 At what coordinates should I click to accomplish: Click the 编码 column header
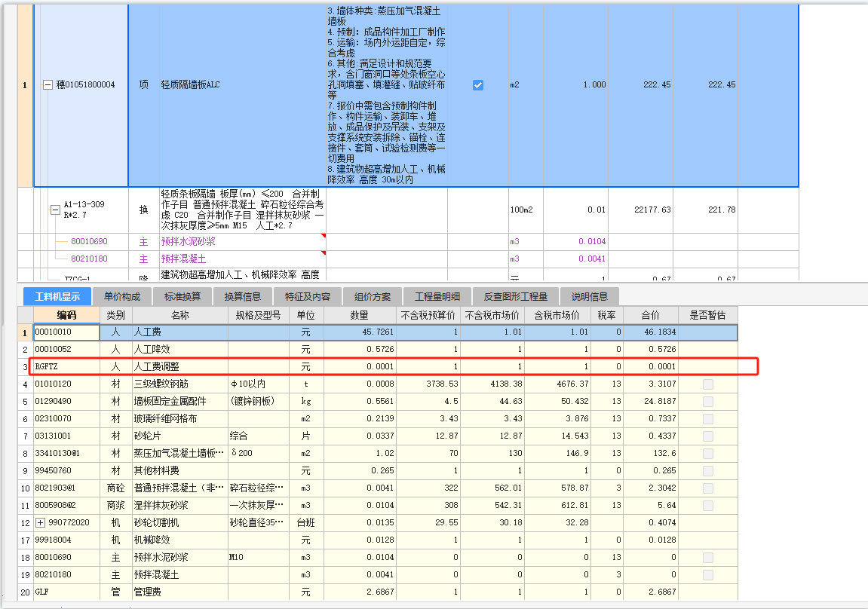click(x=66, y=315)
